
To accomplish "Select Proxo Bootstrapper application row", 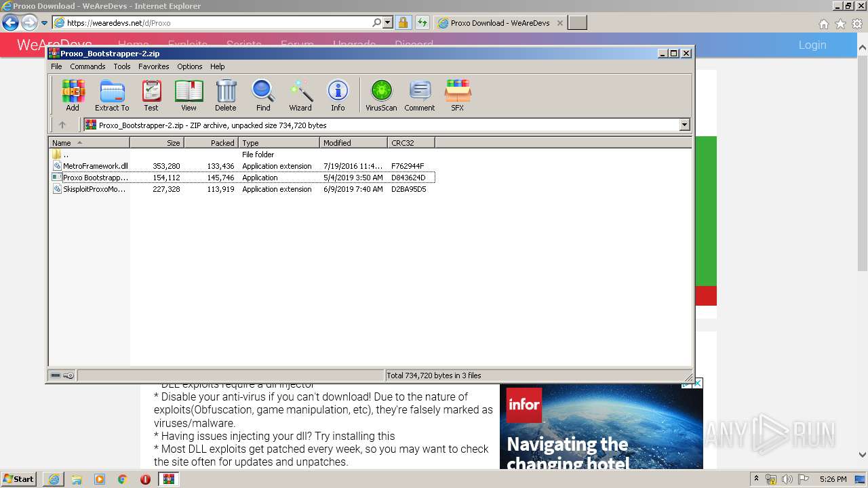I will point(242,178).
